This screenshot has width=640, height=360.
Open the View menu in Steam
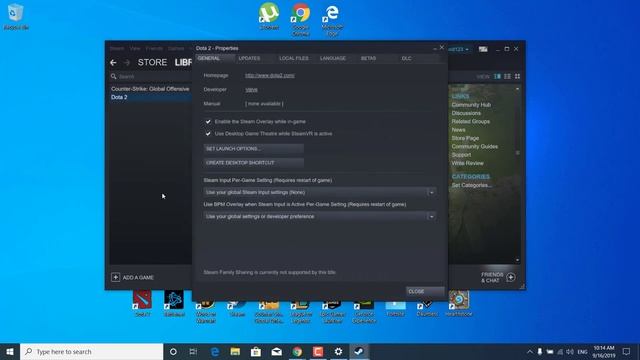(135, 48)
